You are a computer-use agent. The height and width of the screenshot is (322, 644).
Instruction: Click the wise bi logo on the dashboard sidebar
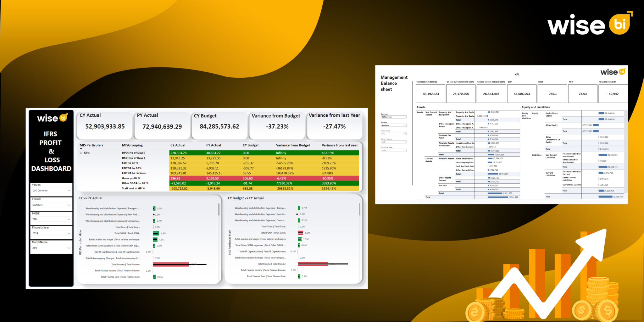click(51, 118)
